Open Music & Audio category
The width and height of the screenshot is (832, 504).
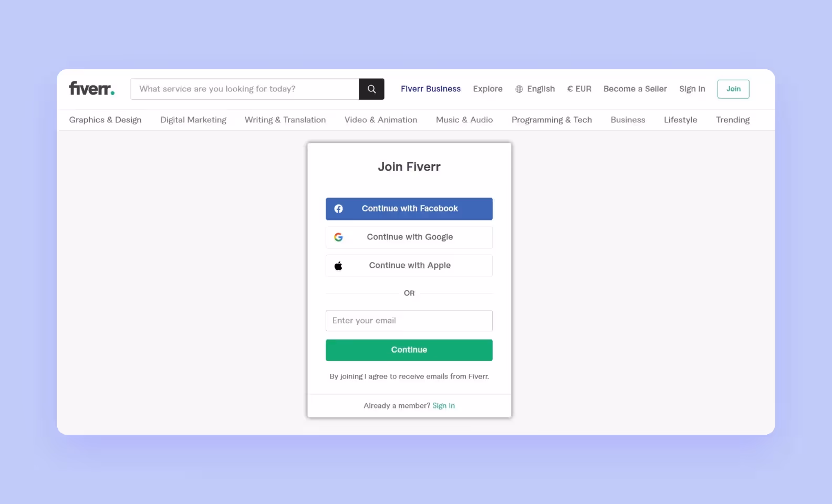coord(464,120)
